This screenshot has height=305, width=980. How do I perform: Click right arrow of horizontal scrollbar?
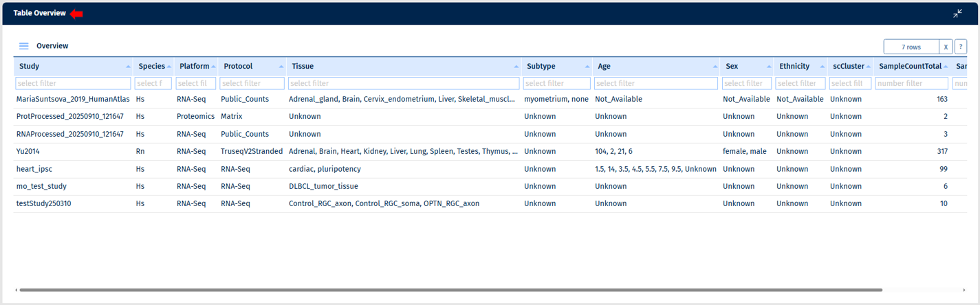pos(964,290)
